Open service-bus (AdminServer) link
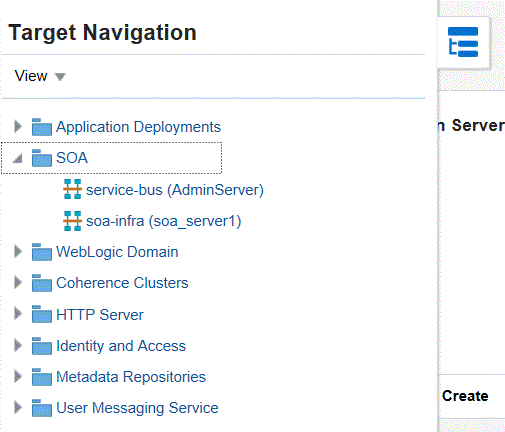This screenshot has height=432, width=505. [175, 190]
